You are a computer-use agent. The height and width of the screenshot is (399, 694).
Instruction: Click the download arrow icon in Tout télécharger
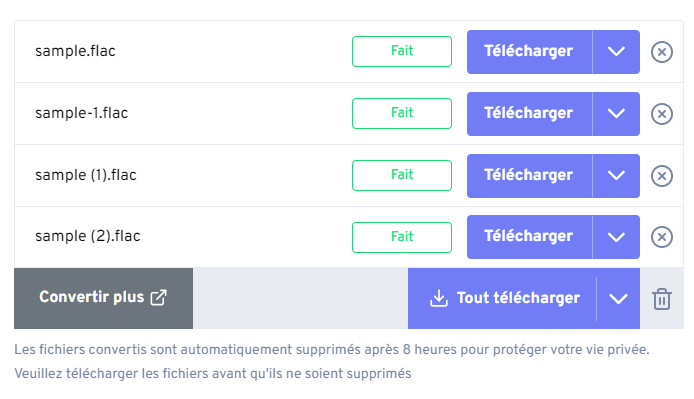[x=439, y=298]
